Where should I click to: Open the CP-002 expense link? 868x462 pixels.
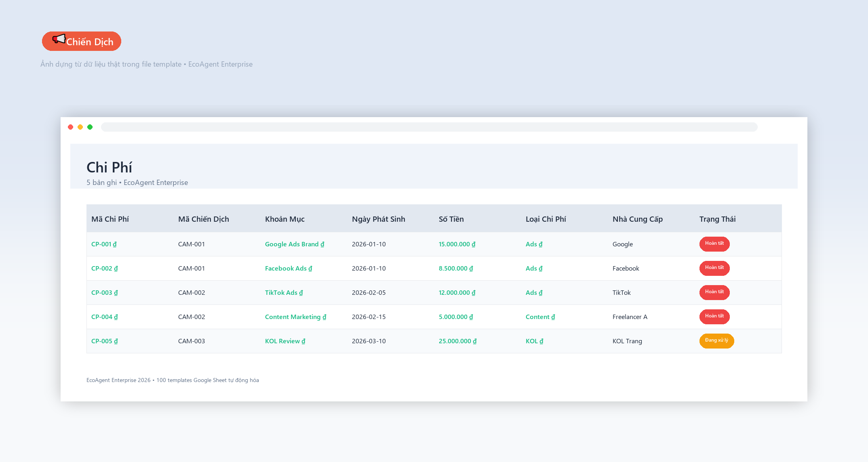[x=104, y=269]
